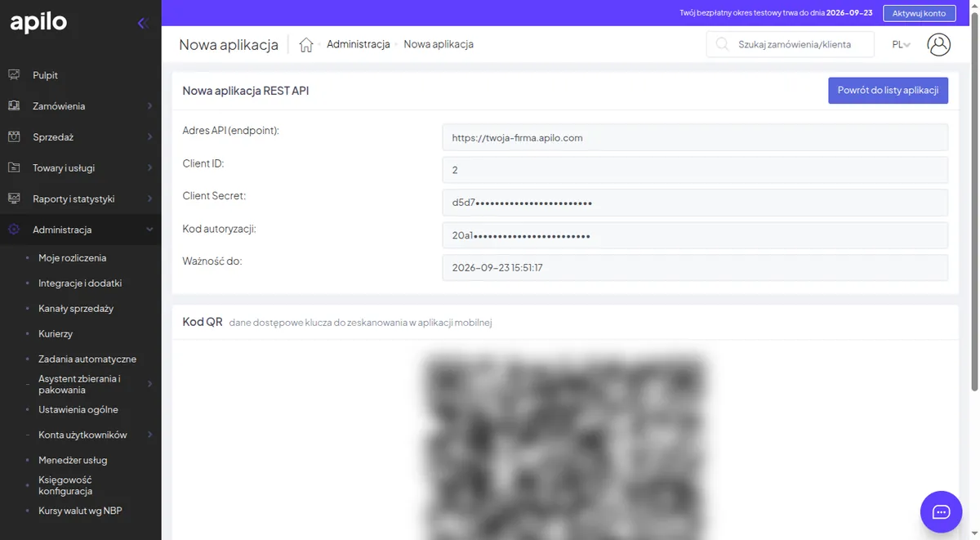Open Zadania automatyczne menu item

(87, 359)
